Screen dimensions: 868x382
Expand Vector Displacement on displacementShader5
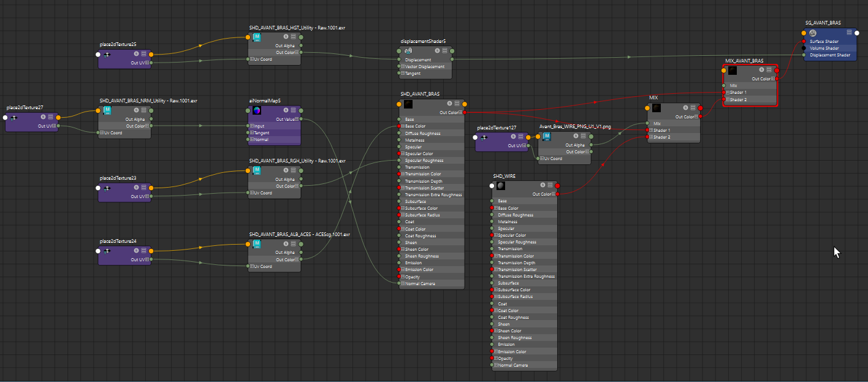(x=403, y=67)
